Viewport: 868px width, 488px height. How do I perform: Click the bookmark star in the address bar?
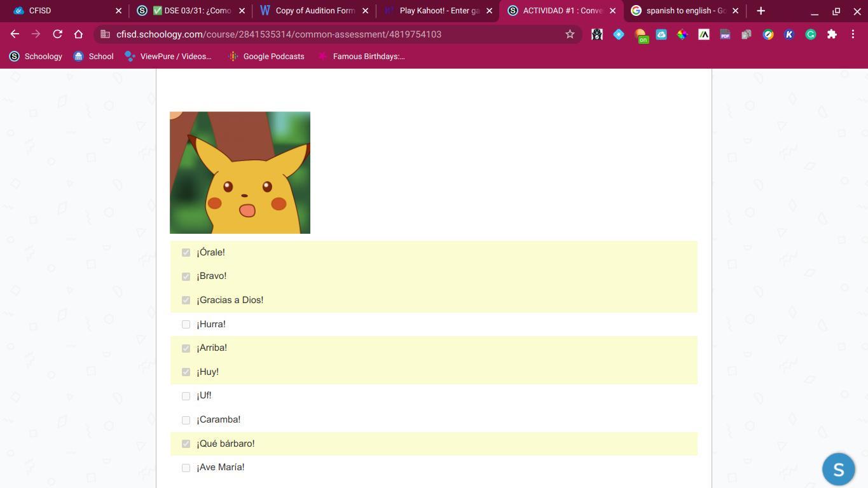[x=570, y=34]
